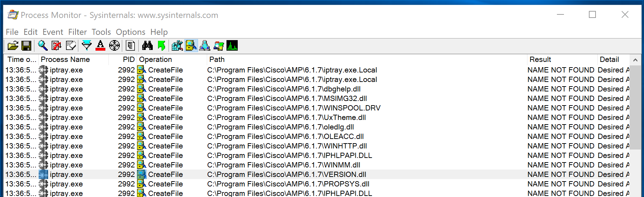Click the scrollbar up arrow
644x197 pixels.
(635, 60)
